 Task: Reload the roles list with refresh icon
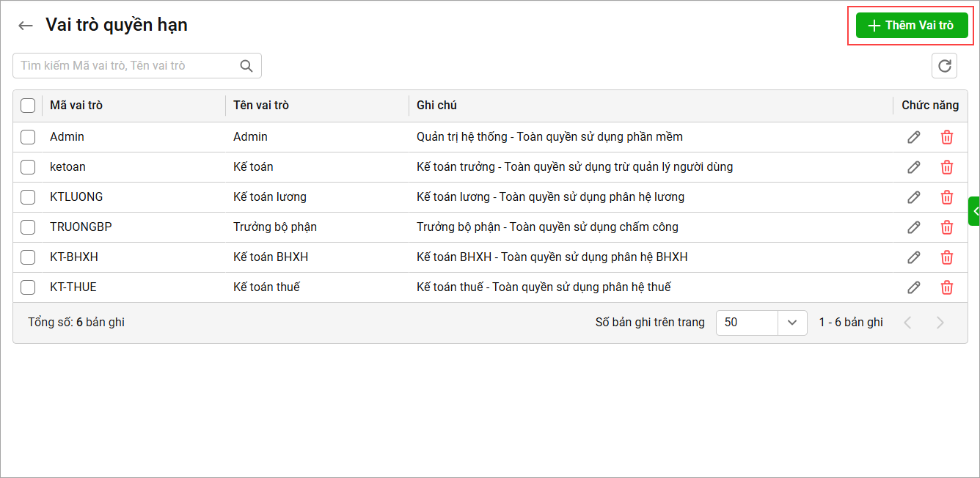[x=945, y=66]
